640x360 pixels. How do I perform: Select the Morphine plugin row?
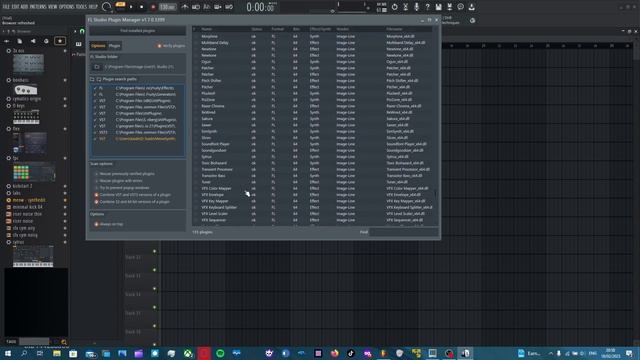pyautogui.click(x=312, y=36)
